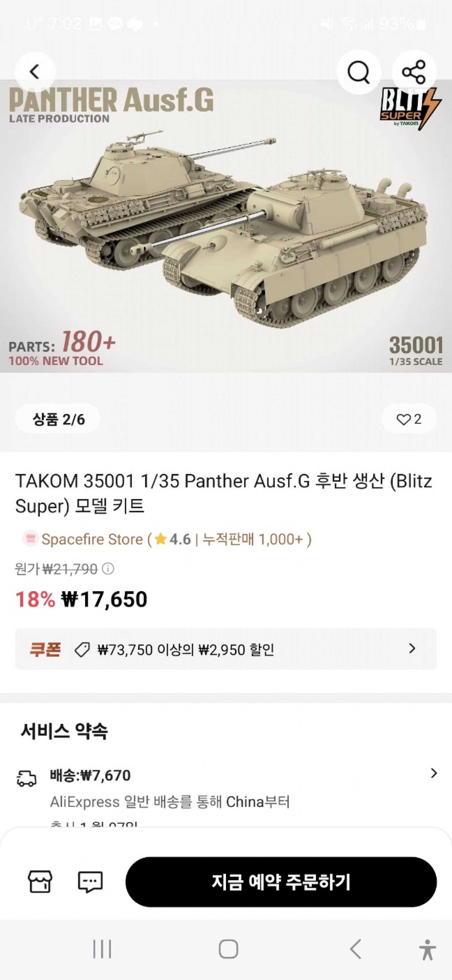The image size is (452, 980).
Task: Tap the back arrow button
Action: (x=35, y=72)
